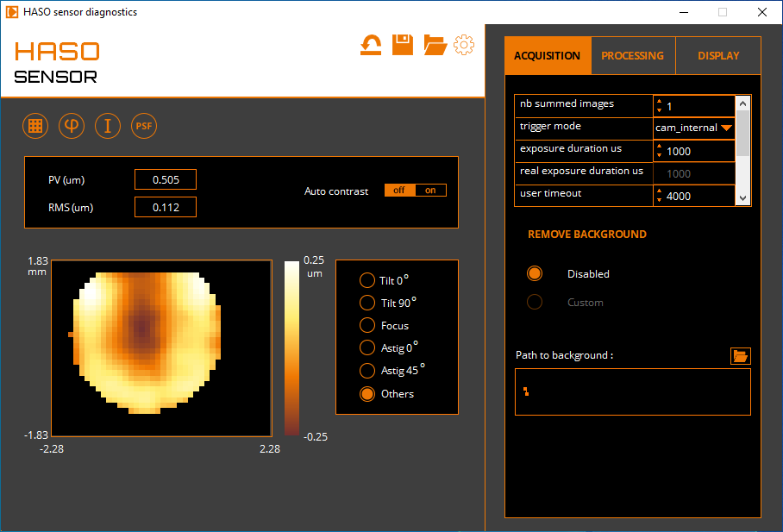783x532 pixels.
Task: Browse for background path folder icon
Action: (741, 355)
